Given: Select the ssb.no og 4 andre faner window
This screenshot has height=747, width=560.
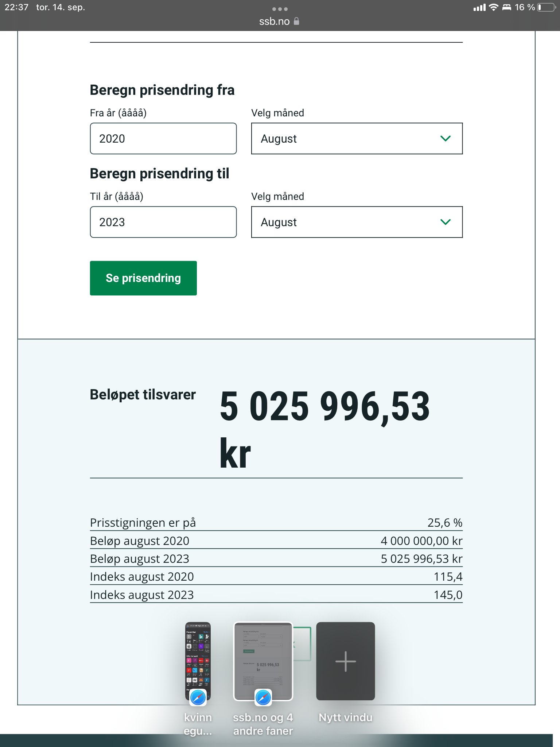Looking at the screenshot, I should tap(263, 661).
